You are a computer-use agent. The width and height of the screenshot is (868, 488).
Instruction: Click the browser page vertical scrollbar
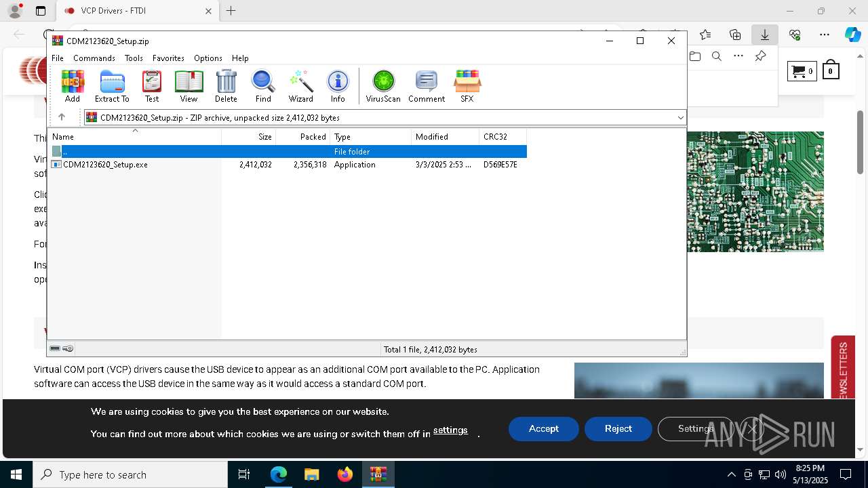point(860,142)
